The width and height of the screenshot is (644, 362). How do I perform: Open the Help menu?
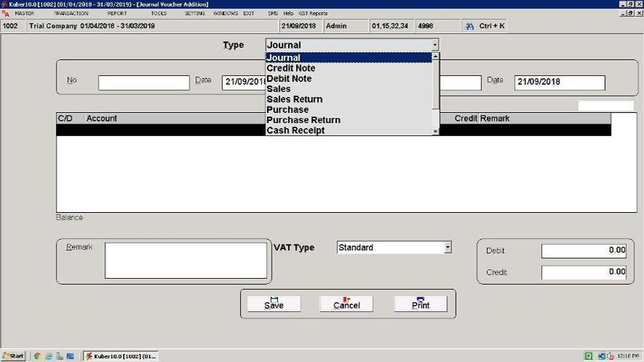tap(288, 14)
